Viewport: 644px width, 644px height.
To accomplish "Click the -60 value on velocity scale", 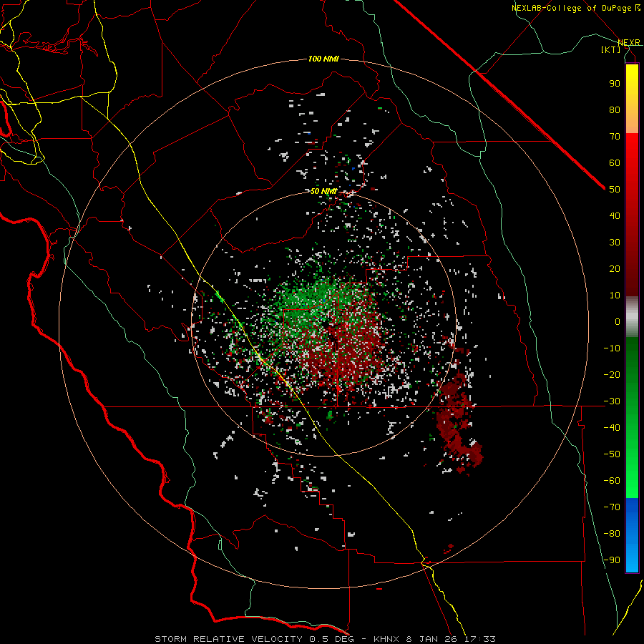I will [612, 481].
